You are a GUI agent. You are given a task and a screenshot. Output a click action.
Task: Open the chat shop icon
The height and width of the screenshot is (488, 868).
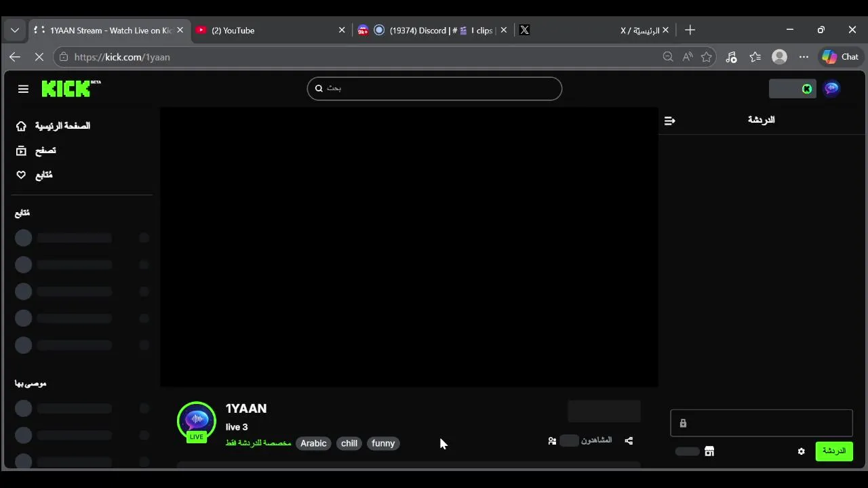pos(709,451)
